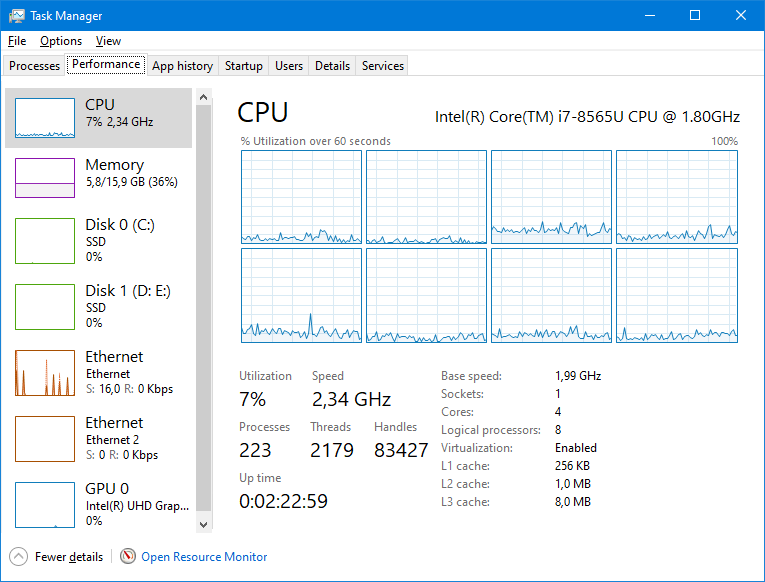Select the first Ethernet adapter graph
The height and width of the screenshot is (582, 765).
click(45, 373)
